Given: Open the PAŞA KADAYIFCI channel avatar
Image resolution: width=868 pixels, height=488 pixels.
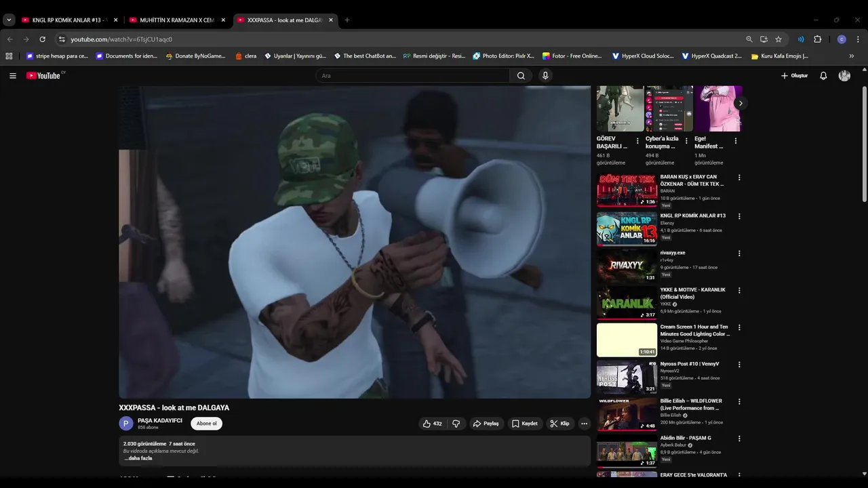Looking at the screenshot, I should point(126,424).
